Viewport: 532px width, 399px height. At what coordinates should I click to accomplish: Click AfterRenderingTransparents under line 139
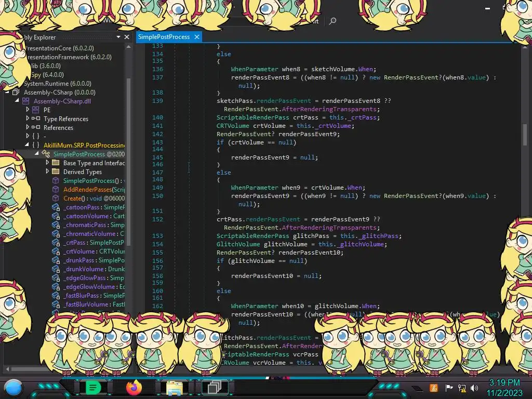329,109
